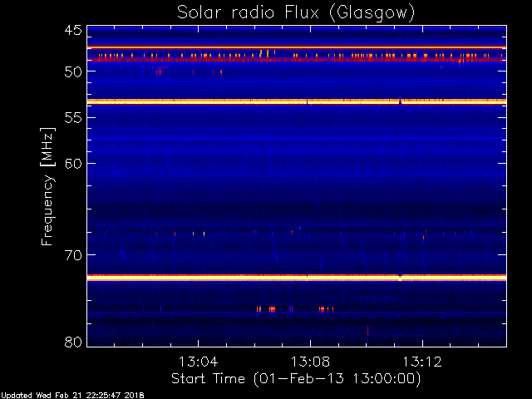Click the red burst cluster near 76 MHz

tap(295, 308)
